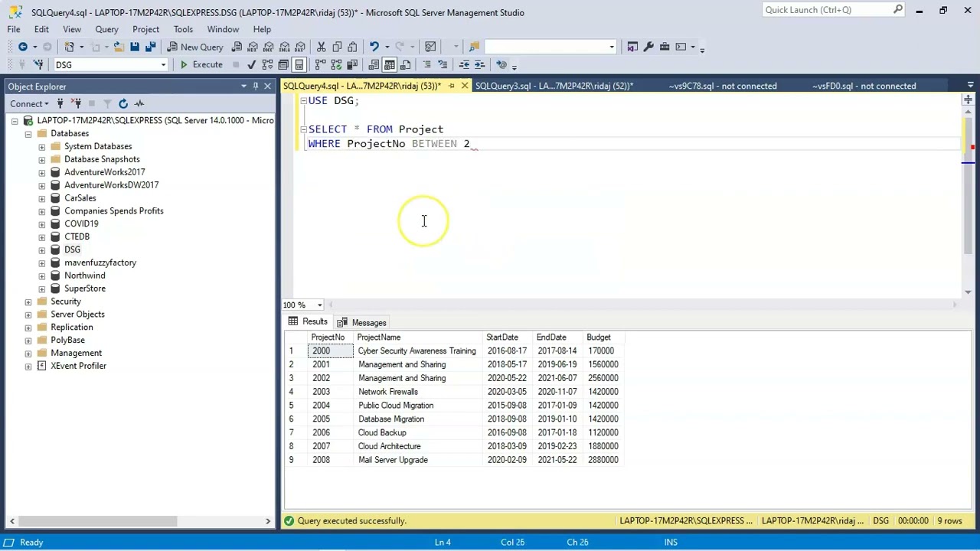The width and height of the screenshot is (980, 551).
Task: Click the Save file icon
Action: 134,47
